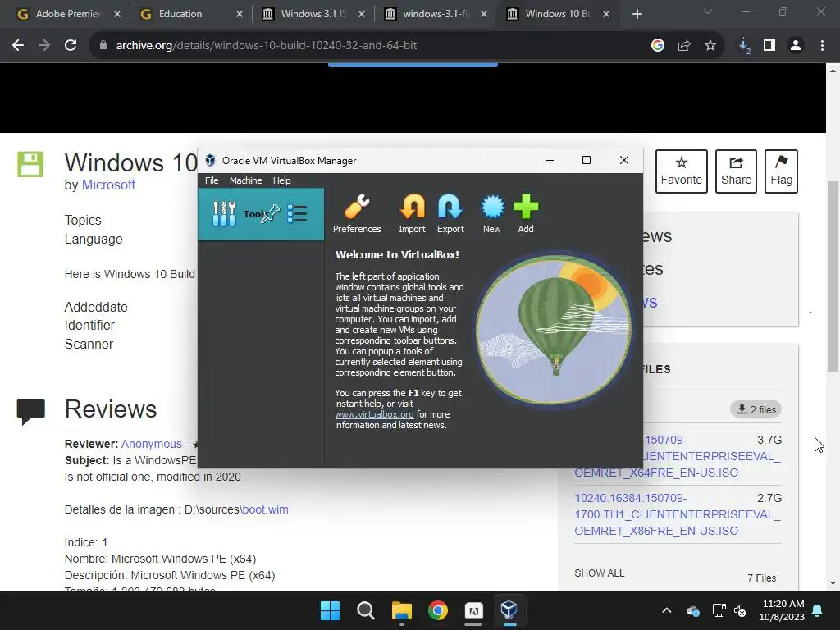Open the Machine menu in VirtualBox
Image resolution: width=840 pixels, height=630 pixels.
[246, 180]
